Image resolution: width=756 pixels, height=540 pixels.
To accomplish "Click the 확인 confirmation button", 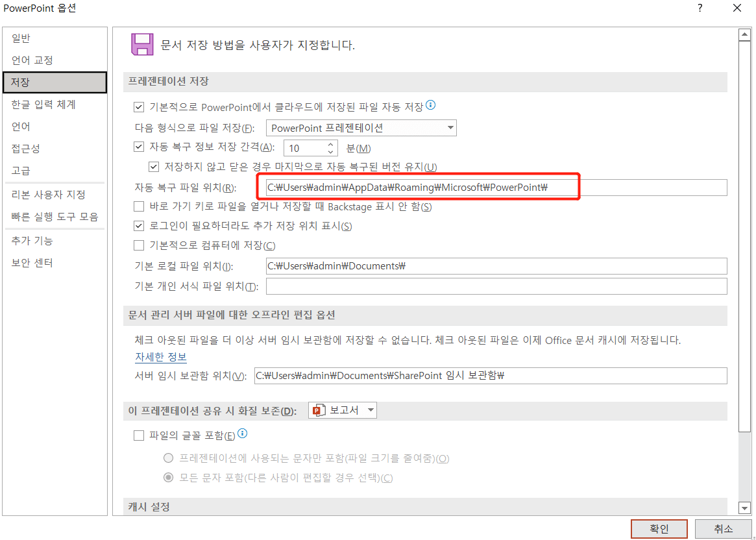I will click(x=659, y=528).
